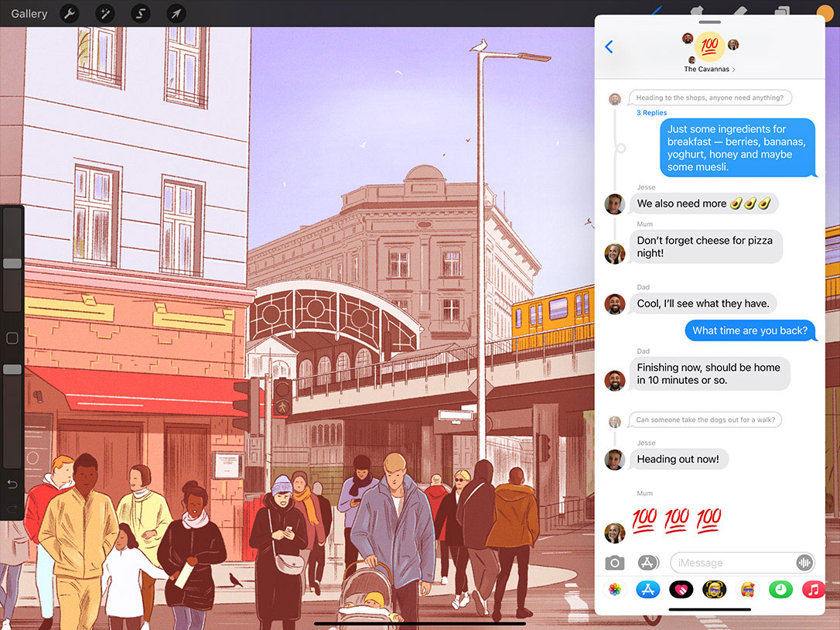The image size is (840, 630).
Task: Activate the Transform arrow tool
Action: click(176, 13)
